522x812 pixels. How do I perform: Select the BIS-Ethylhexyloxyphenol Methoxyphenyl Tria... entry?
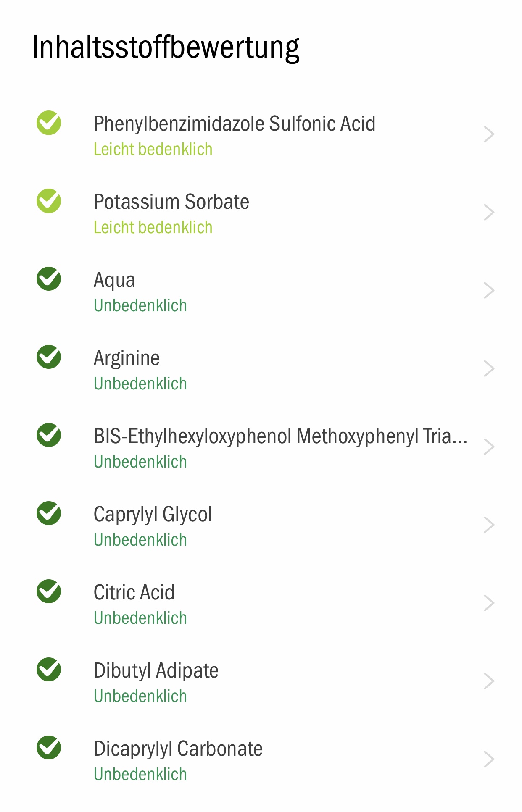261,447
